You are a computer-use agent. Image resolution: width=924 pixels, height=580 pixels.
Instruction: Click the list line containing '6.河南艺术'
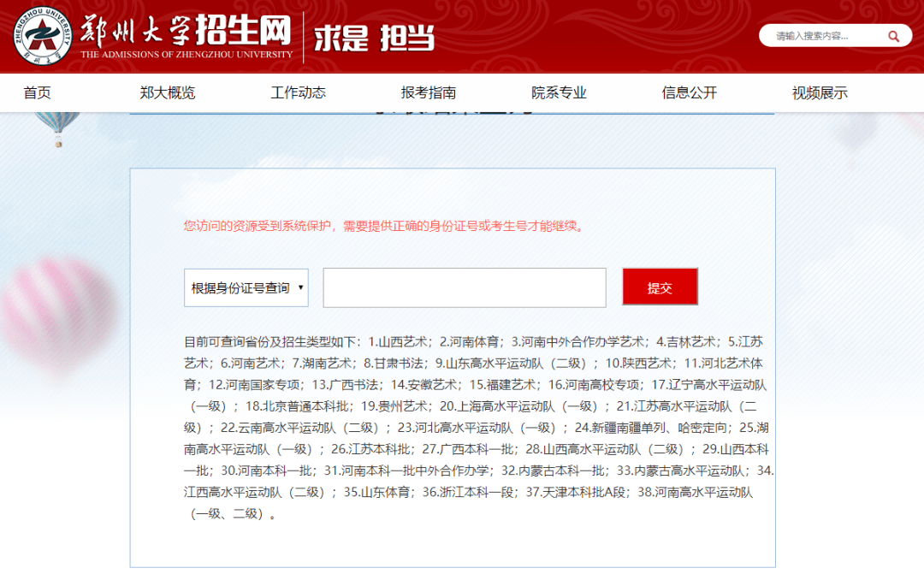473,363
